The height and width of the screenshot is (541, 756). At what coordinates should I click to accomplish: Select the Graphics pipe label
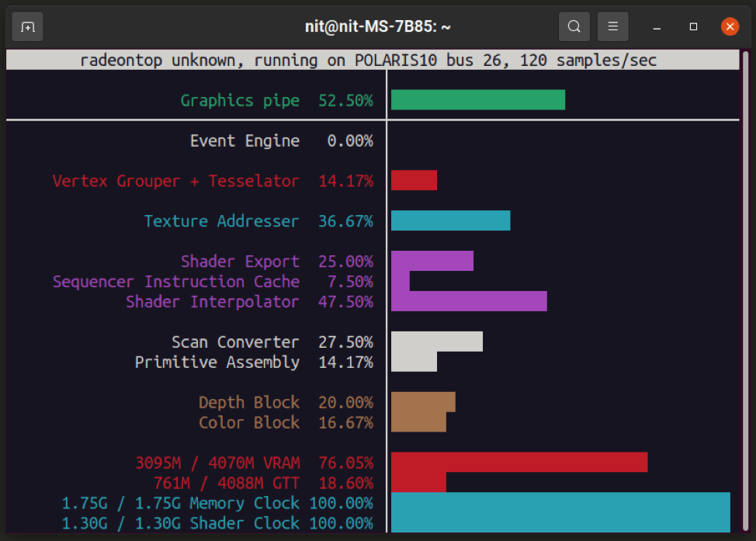tap(240, 100)
